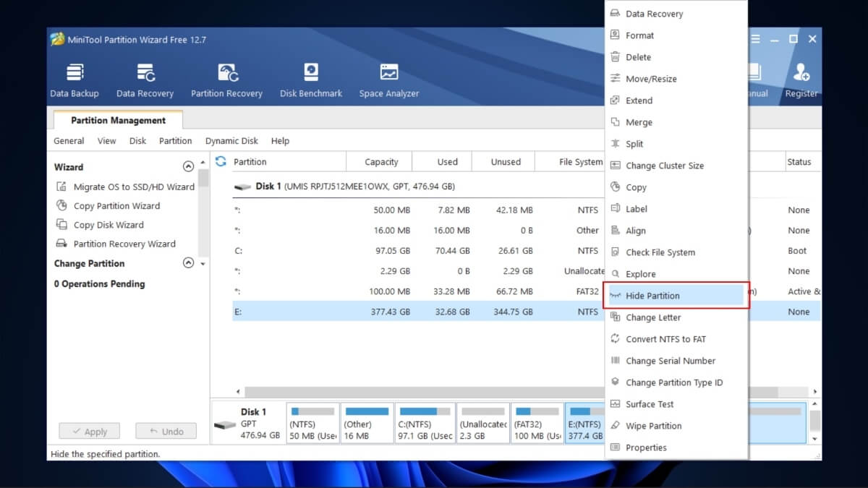Open the Change Partition dropdown arrow
The height and width of the screenshot is (488, 868).
tap(203, 264)
